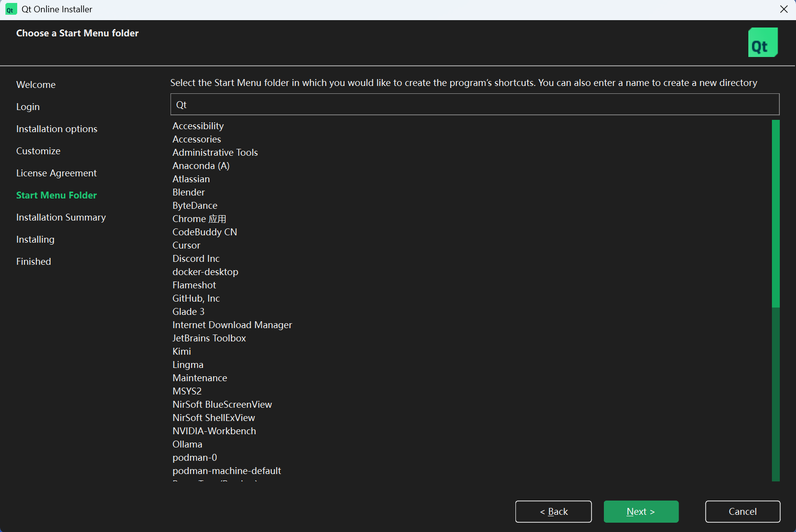Select the Discord Inc folder
Viewport: 796px width, 532px height.
click(196, 258)
